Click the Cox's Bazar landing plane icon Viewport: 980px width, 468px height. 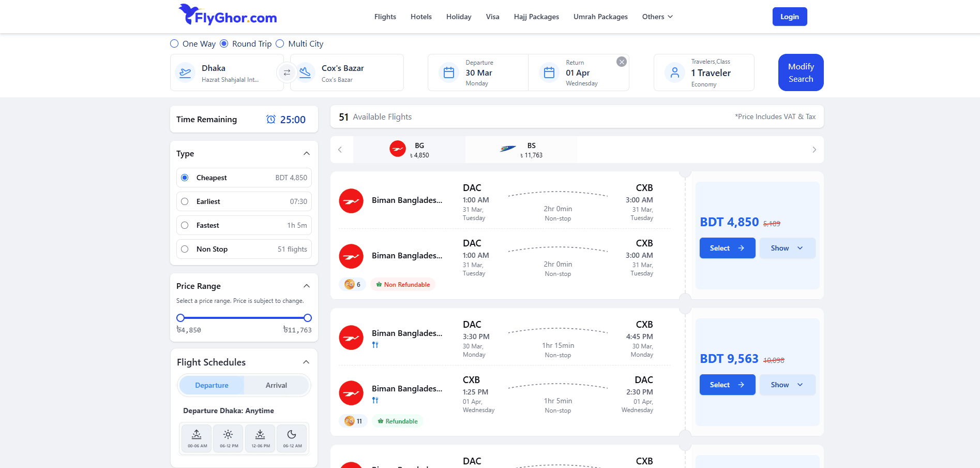(x=305, y=72)
